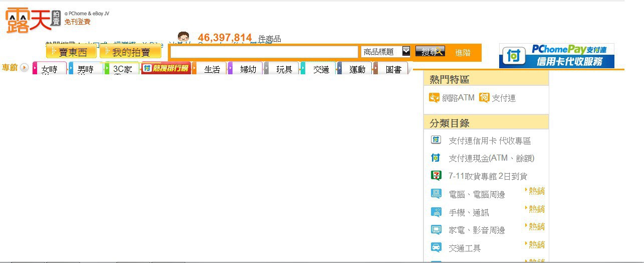Open the 女時 category tab
This screenshot has height=263, width=644.
50,69
